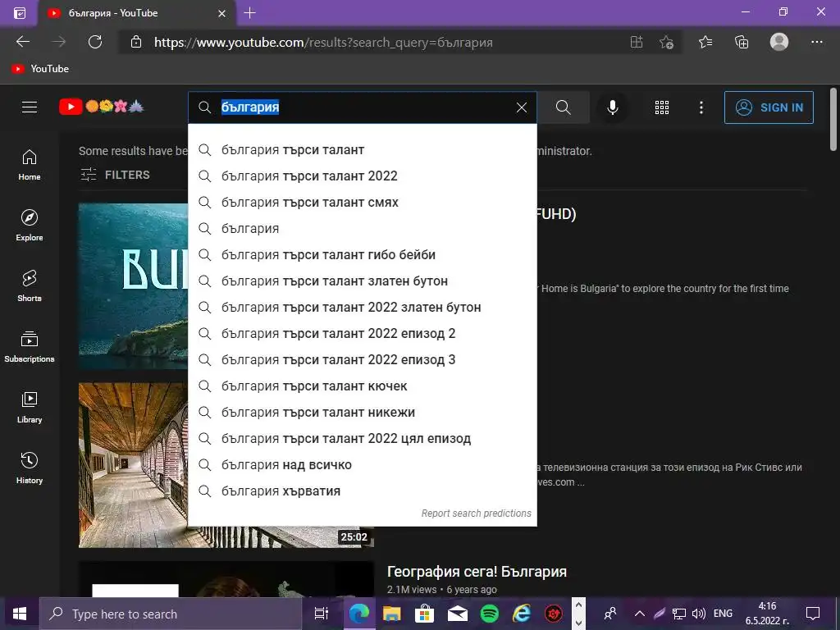Open the 25:02 monastery video thumbnail
This screenshot has height=630, width=840.
[133, 465]
